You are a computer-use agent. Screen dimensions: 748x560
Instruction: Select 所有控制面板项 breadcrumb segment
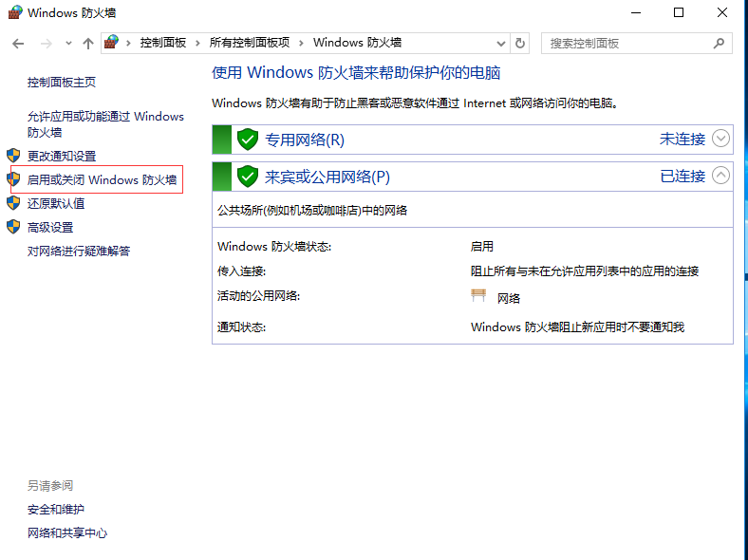[250, 43]
